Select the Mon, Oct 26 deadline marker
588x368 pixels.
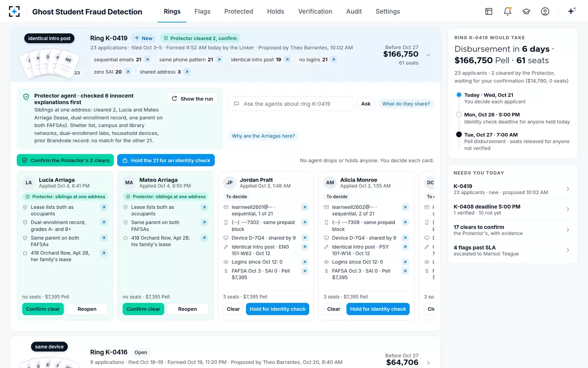[x=459, y=115]
